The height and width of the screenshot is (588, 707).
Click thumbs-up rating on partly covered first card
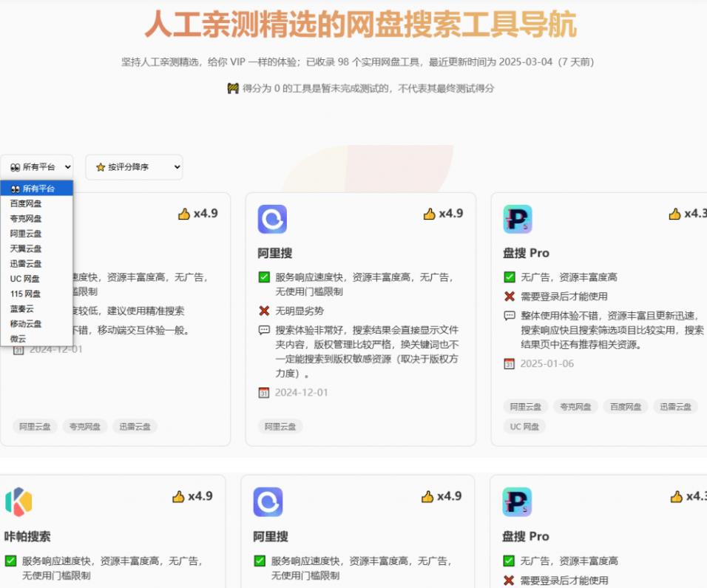(198, 214)
